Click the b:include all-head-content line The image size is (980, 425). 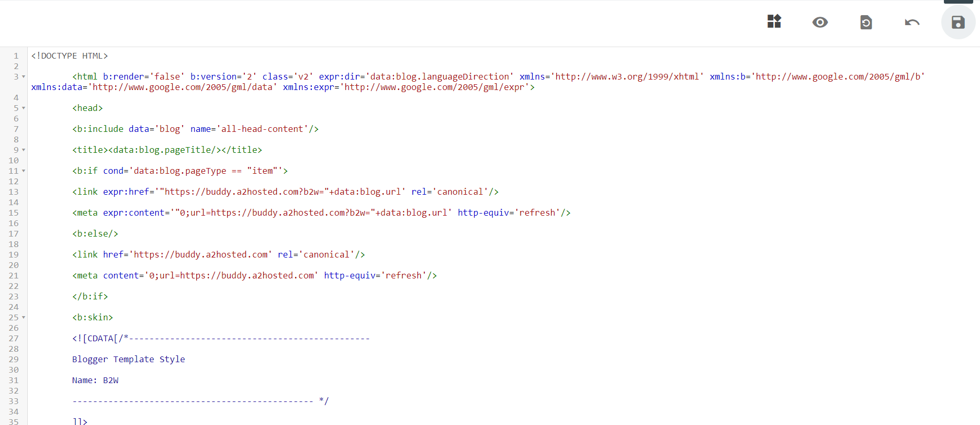pos(195,129)
